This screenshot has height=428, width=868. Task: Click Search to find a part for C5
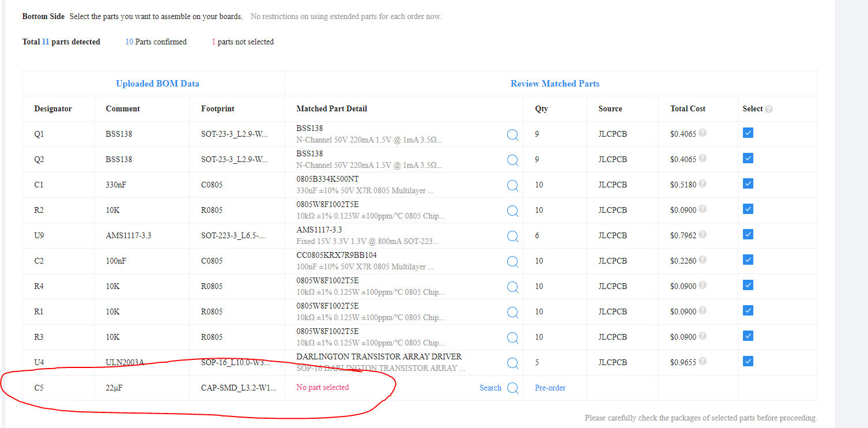[x=490, y=388]
